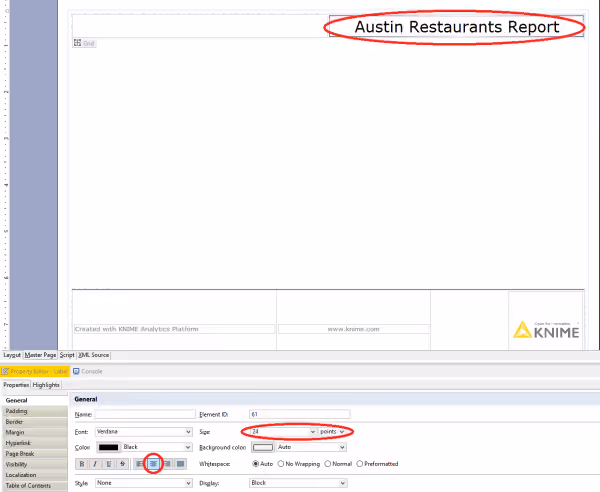
Task: Switch to the XML Source tab
Action: point(94,355)
